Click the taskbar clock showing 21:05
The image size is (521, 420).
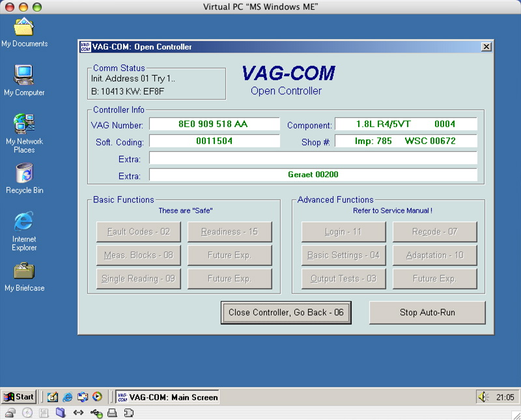(x=505, y=397)
